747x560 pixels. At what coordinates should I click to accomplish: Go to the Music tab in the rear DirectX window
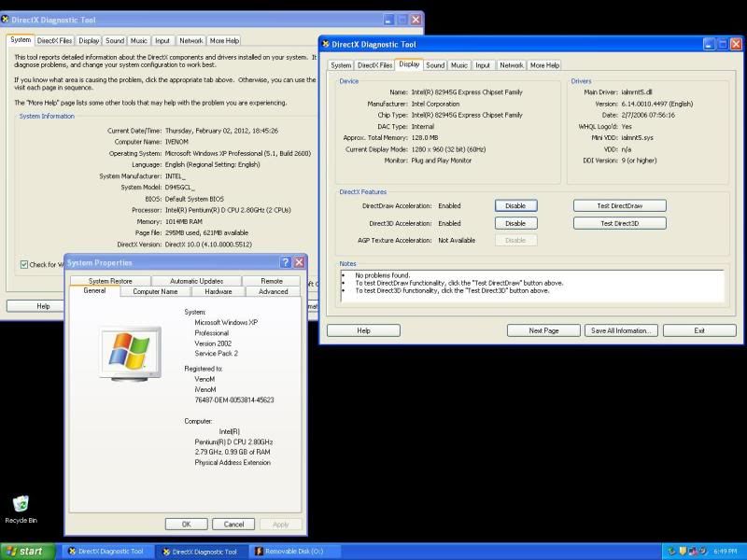pyautogui.click(x=138, y=41)
